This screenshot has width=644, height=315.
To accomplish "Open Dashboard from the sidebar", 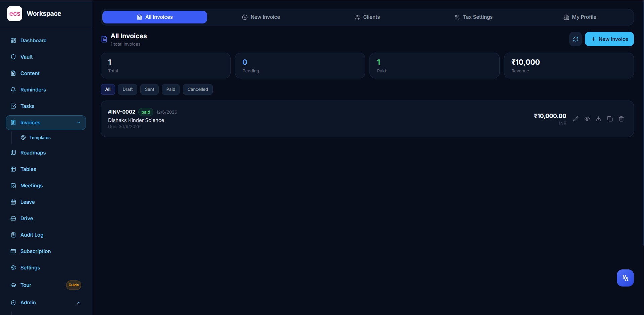I will (46, 41).
